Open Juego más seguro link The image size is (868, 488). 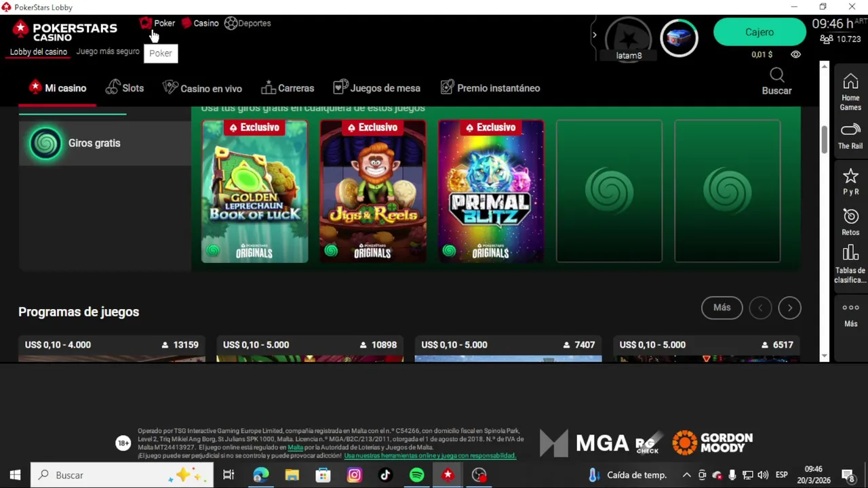click(x=108, y=52)
